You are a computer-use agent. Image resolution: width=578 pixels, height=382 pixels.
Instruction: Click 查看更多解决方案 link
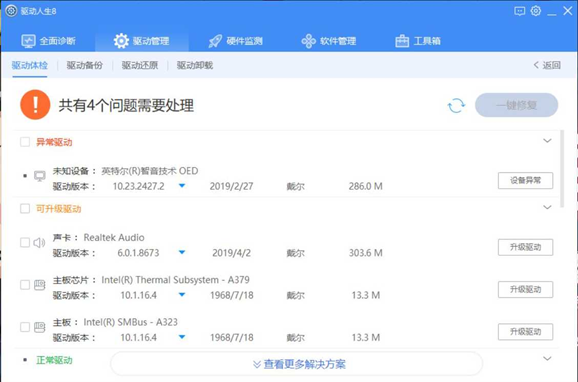299,364
